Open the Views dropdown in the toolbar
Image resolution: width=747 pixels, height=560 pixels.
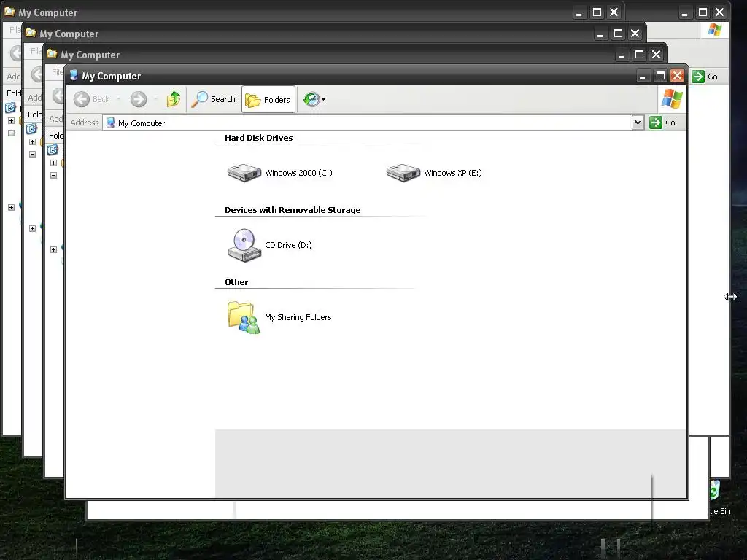(x=314, y=99)
